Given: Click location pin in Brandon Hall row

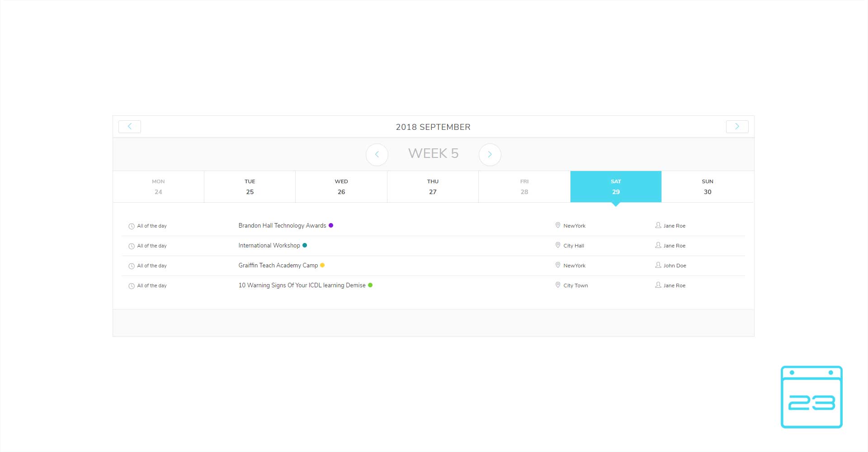Looking at the screenshot, I should click(x=558, y=225).
